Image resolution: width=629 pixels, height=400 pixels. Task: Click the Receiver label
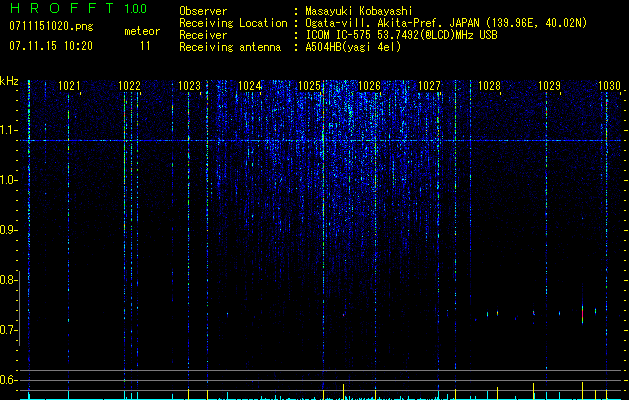[x=203, y=35]
